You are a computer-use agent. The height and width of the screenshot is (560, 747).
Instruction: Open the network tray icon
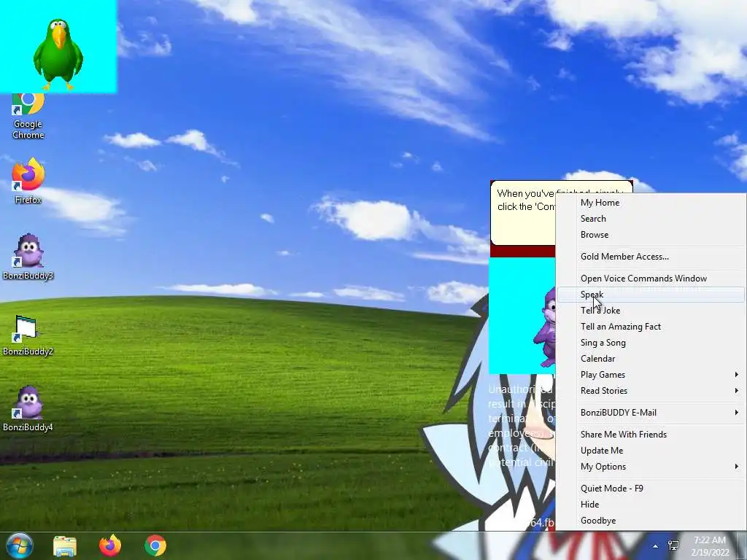click(673, 545)
